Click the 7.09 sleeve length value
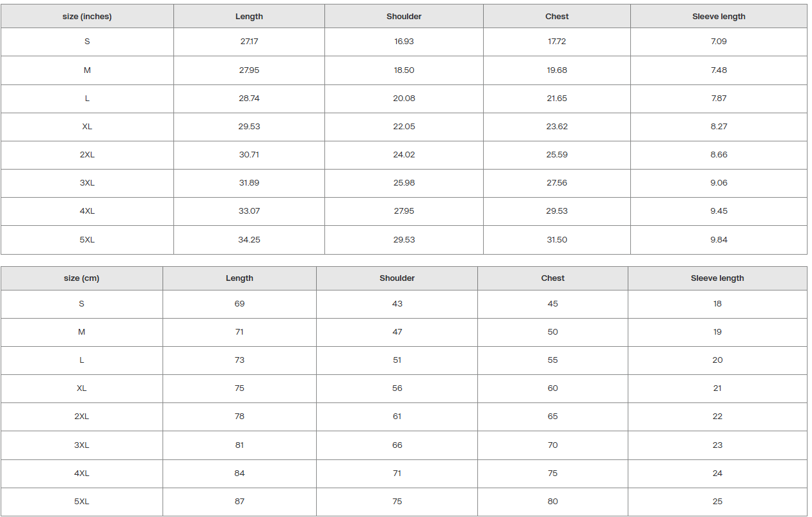812x517 pixels. point(719,42)
